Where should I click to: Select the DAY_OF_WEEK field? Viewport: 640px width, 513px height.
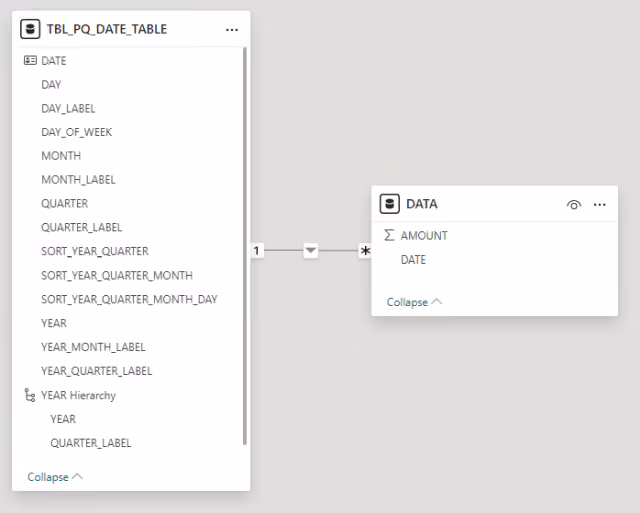click(76, 132)
